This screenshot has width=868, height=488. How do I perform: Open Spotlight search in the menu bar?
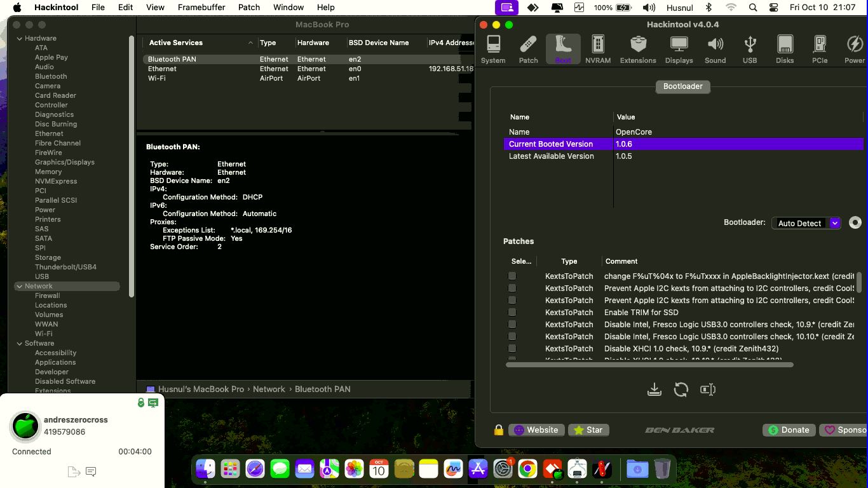click(753, 8)
